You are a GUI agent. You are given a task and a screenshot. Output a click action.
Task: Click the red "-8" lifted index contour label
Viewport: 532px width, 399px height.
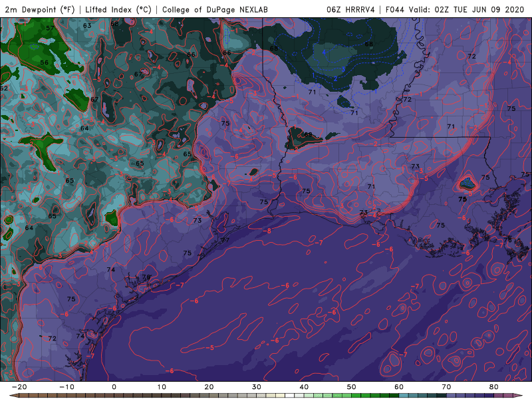(x=267, y=231)
